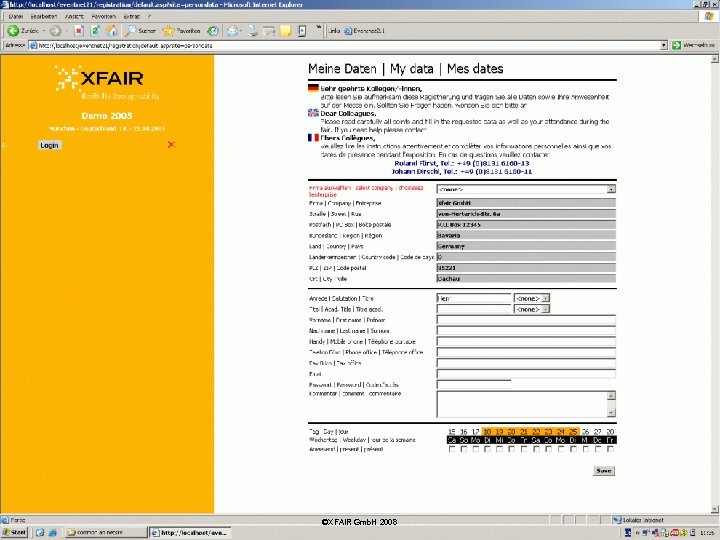The width and height of the screenshot is (720, 540).
Task: Click the grey Forward arrow icon
Action: tap(56, 31)
